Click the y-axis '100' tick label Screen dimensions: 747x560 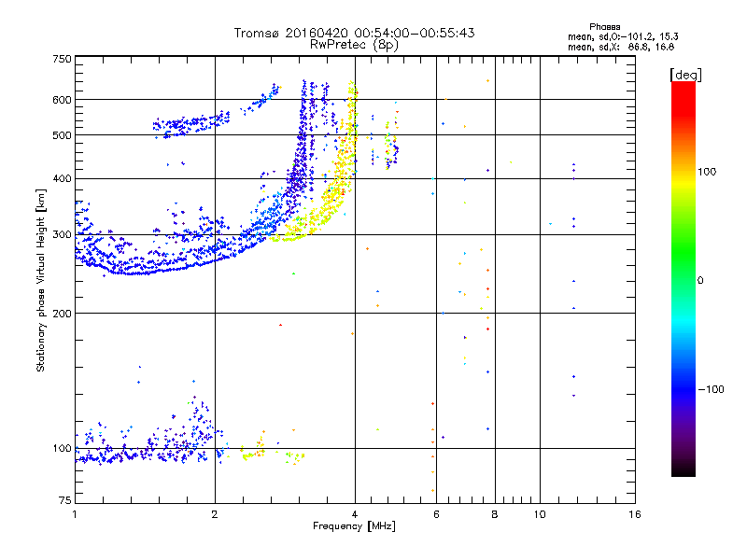coord(62,449)
